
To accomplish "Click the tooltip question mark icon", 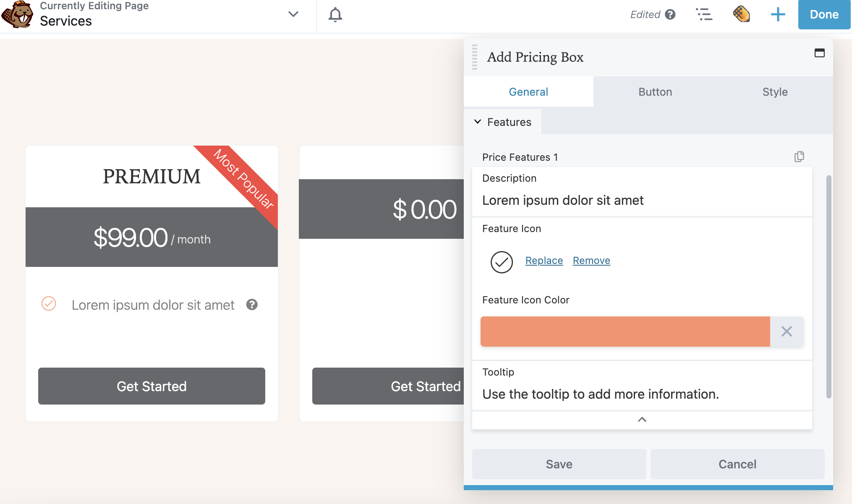I will [252, 305].
